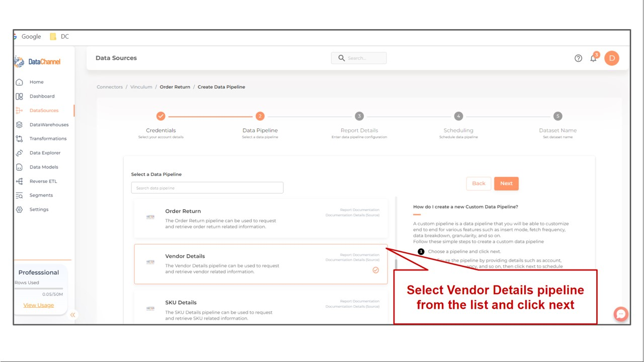Click the Home menu label
Viewport: 644px width, 362px height.
coord(37,82)
